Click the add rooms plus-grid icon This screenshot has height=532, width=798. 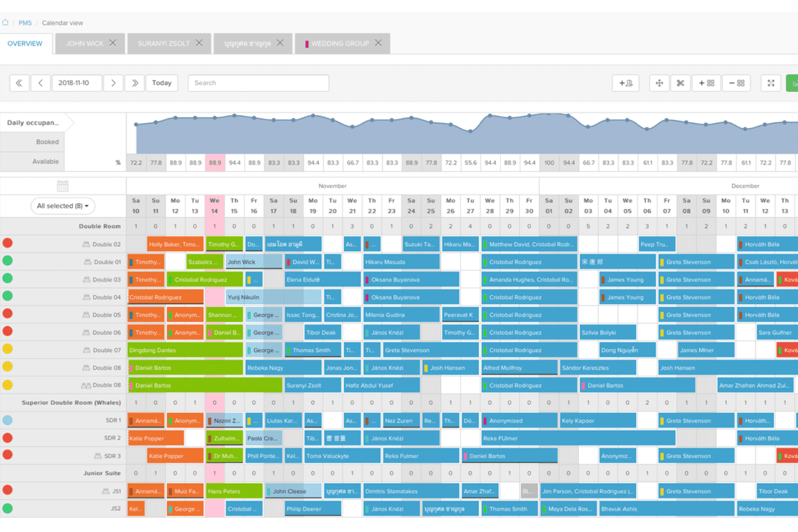point(706,83)
